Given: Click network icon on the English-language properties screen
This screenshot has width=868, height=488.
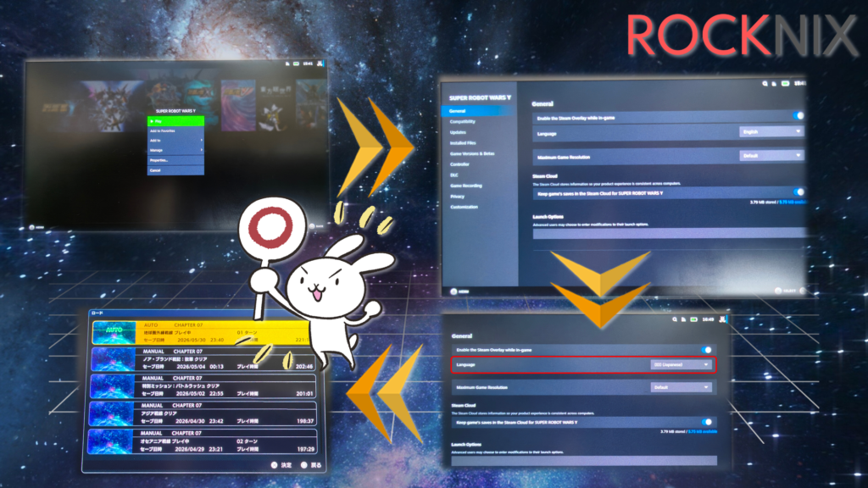Looking at the screenshot, I should [x=775, y=84].
